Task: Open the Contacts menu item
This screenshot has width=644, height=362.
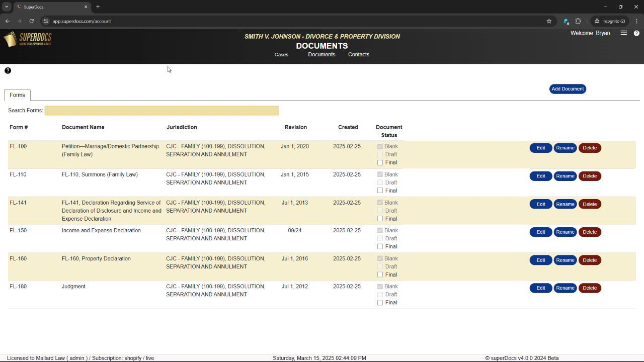Action: tap(358, 55)
